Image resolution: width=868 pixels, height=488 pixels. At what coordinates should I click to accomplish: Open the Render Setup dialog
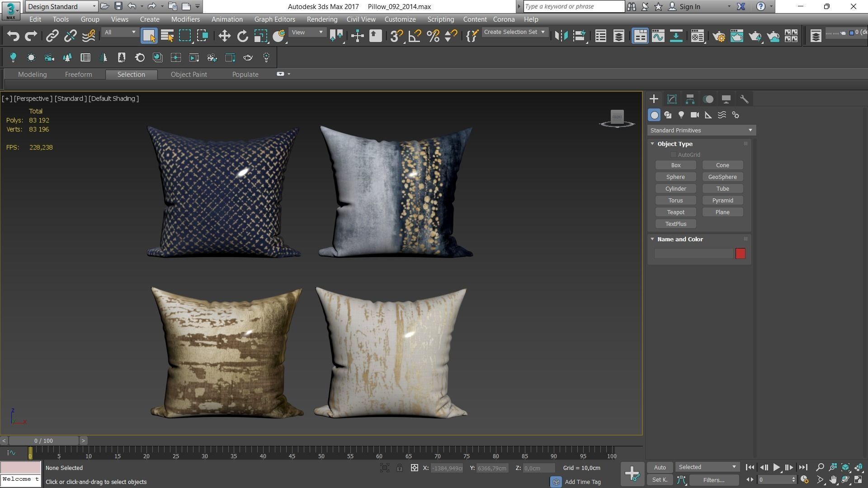click(x=719, y=36)
